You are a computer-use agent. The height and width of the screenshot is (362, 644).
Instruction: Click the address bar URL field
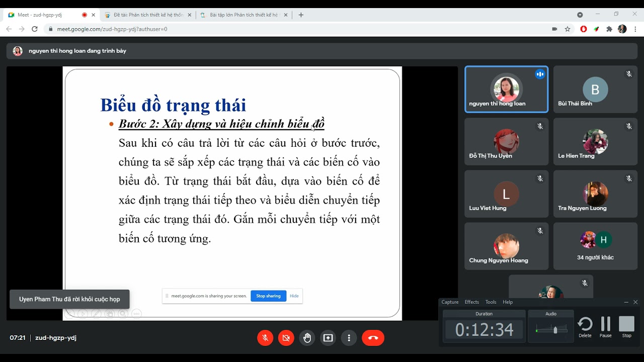[302, 29]
